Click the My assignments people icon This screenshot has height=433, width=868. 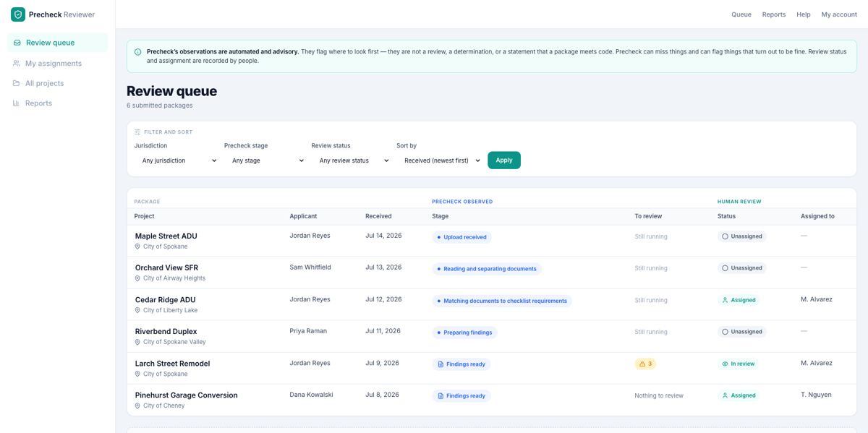[17, 64]
